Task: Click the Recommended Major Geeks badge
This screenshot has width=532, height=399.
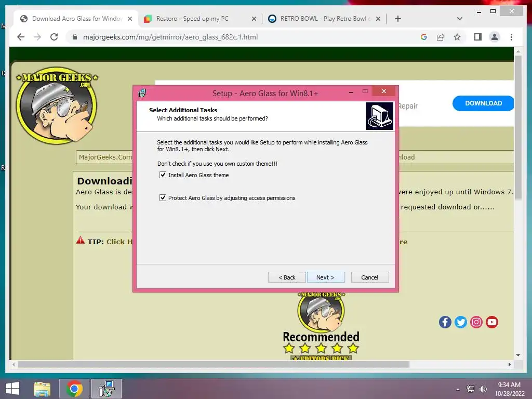Action: 321,326
